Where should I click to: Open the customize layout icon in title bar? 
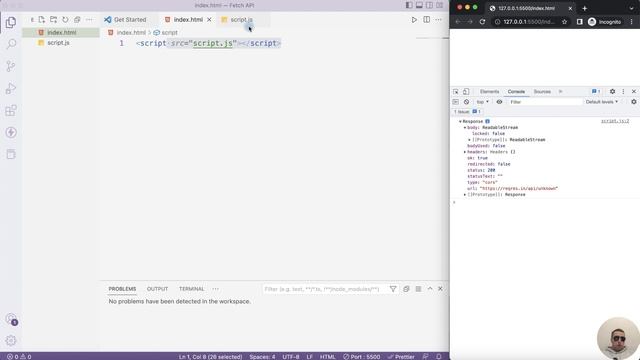pyautogui.click(x=440, y=5)
